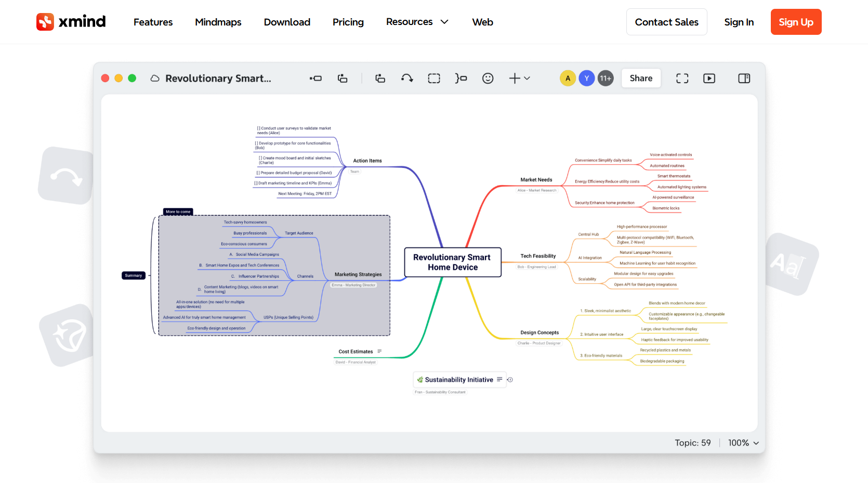The height and width of the screenshot is (483, 868).
Task: Go to the Mindmaps nav item
Action: 218,22
